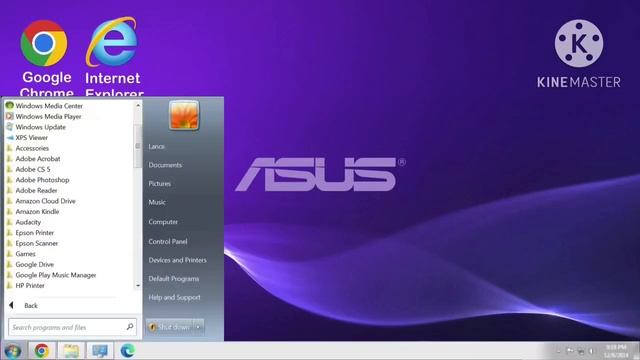The image size is (640, 360).
Task: Click the Windows Start orb
Action: (x=12, y=351)
